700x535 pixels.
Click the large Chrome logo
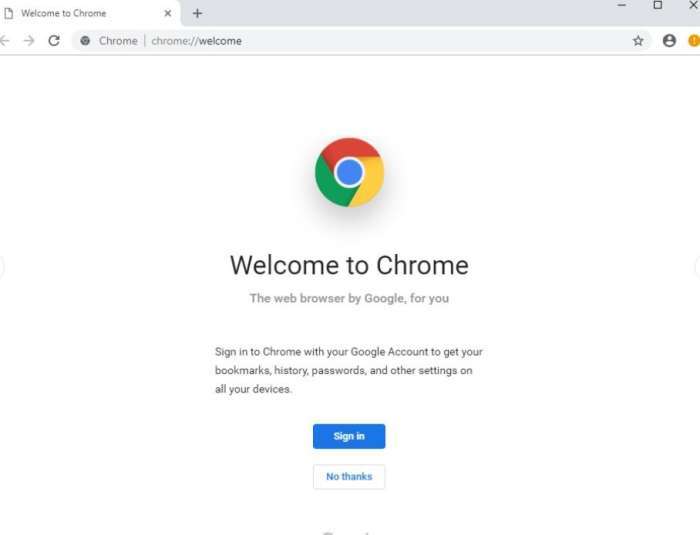pos(349,172)
